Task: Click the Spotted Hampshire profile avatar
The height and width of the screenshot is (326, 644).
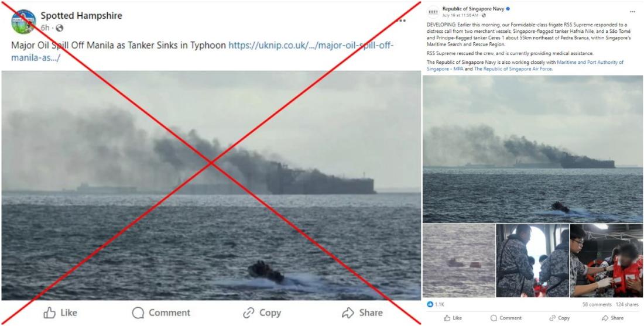Action: 23,22
